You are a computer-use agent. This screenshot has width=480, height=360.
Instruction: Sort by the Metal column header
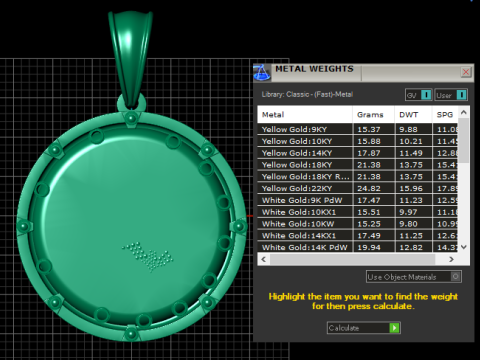point(305,115)
